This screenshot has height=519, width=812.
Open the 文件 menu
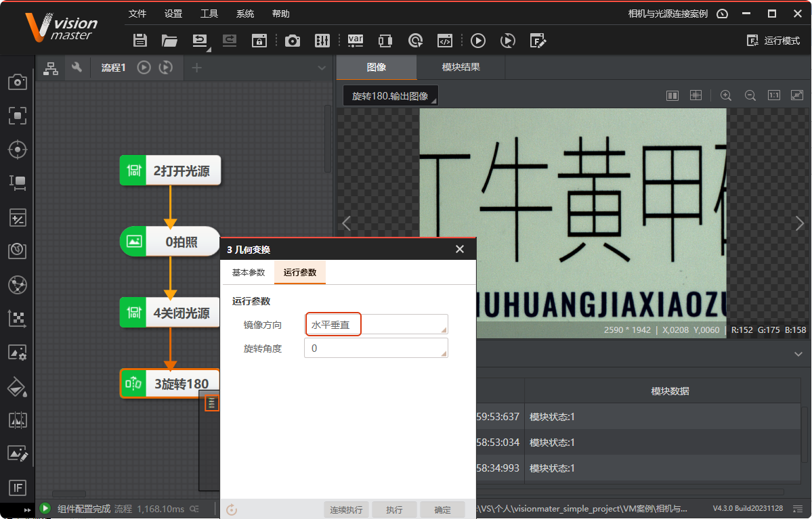click(137, 14)
